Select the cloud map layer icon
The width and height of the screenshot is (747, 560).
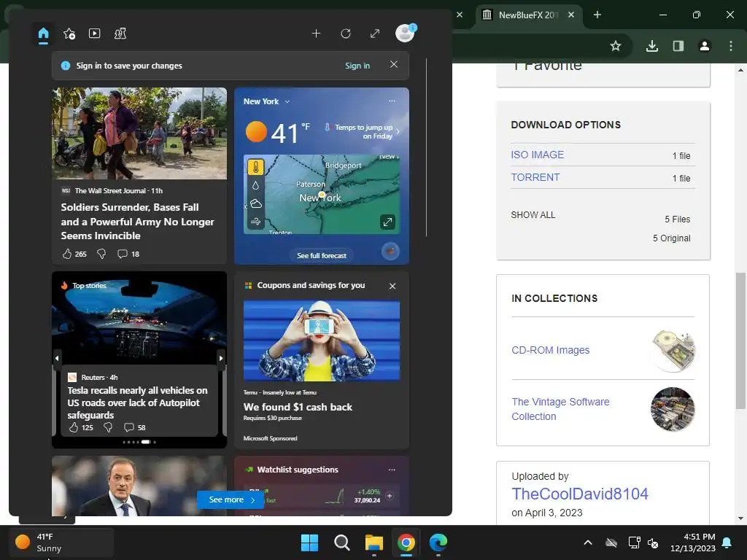click(256, 204)
